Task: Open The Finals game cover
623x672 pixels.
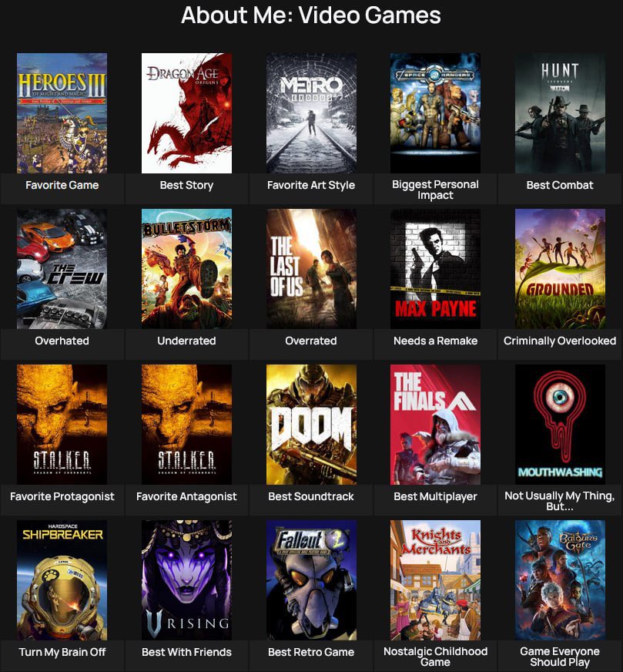Action: pos(435,425)
